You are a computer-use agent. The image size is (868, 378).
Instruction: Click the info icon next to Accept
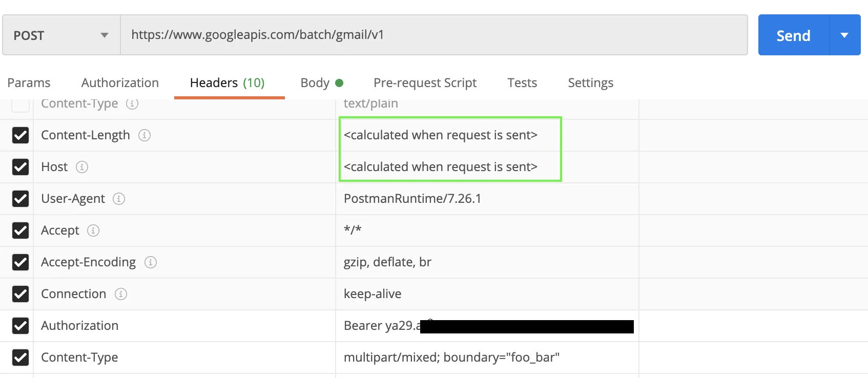(93, 230)
